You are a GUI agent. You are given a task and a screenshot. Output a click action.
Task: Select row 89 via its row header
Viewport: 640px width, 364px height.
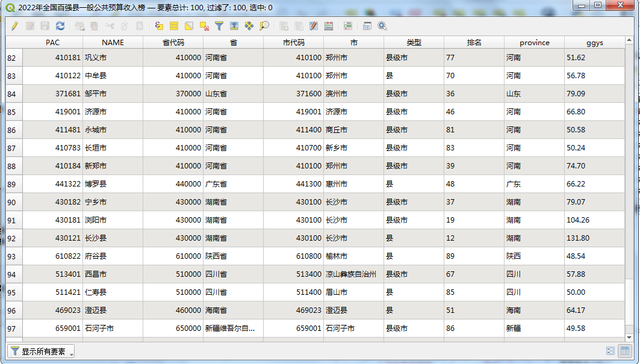click(x=14, y=184)
